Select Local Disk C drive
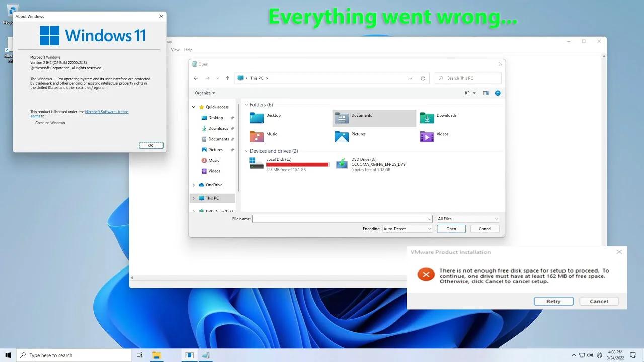The image size is (644, 362). [279, 159]
